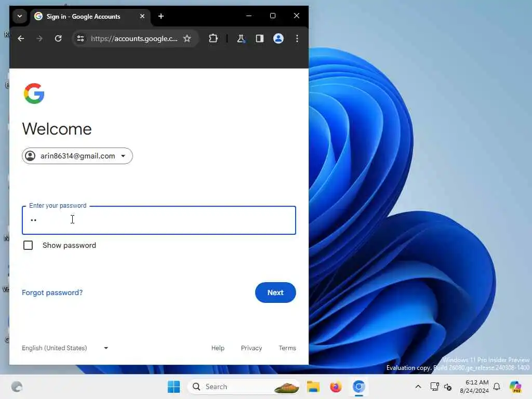The width and height of the screenshot is (532, 399).
Task: Open the notifications bell icon
Action: pos(497,387)
